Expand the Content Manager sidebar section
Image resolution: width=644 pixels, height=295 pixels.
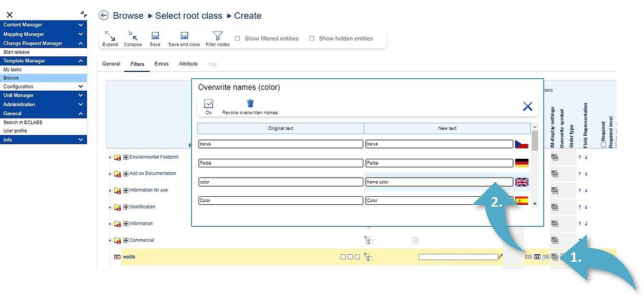[80, 25]
